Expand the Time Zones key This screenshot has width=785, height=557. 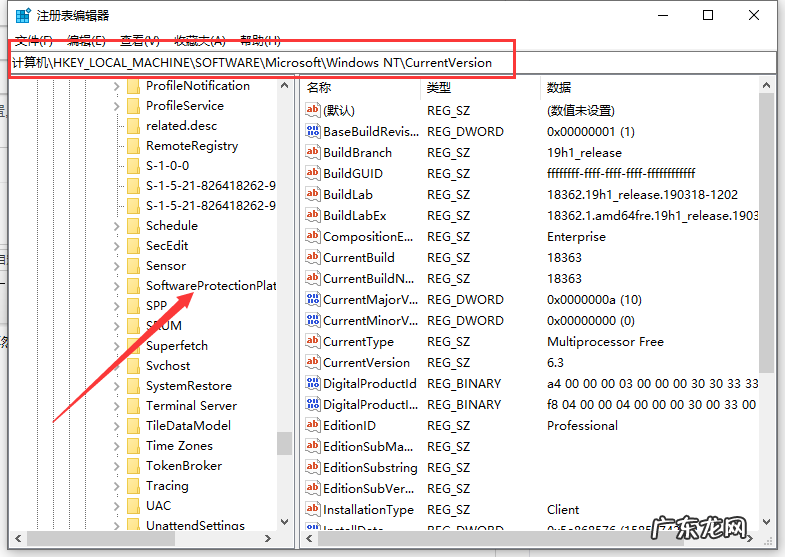tap(117, 446)
